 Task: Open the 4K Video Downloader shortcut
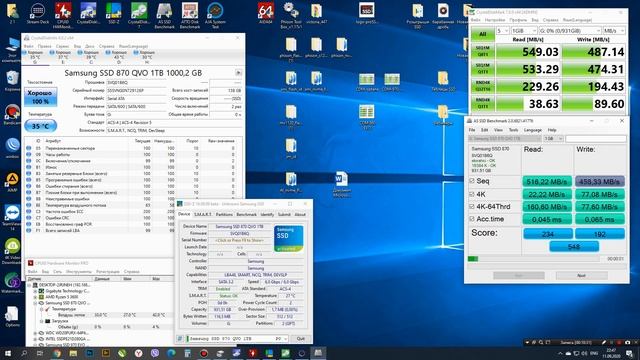(x=12, y=251)
